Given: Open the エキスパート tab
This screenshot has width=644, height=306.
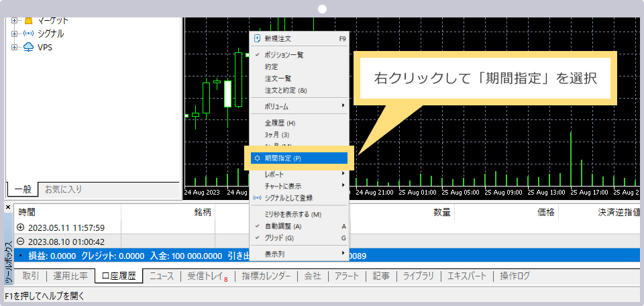Looking at the screenshot, I should [x=467, y=276].
